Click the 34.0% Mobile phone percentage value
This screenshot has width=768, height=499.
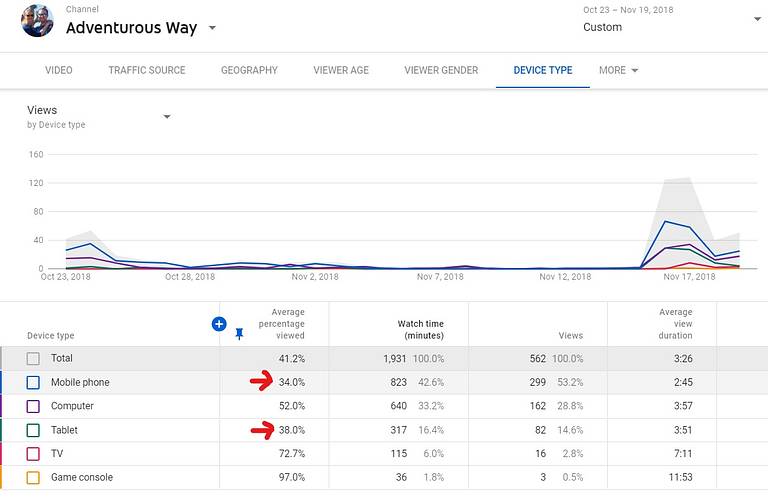click(292, 382)
